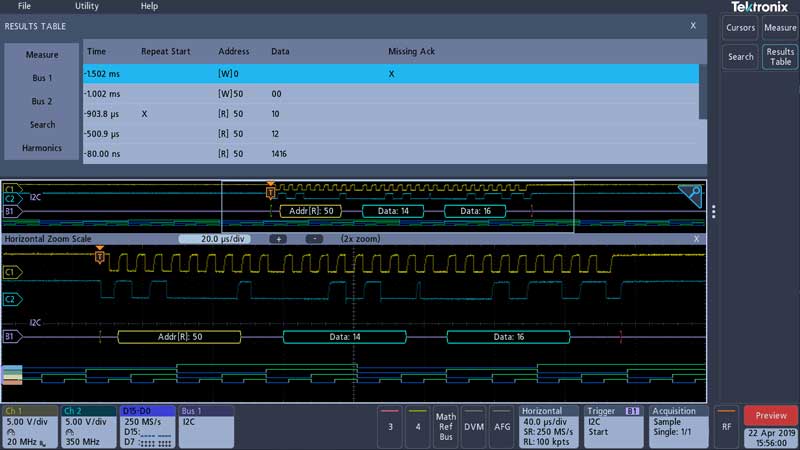
Task: Click the red Preview button
Action: pos(771,416)
